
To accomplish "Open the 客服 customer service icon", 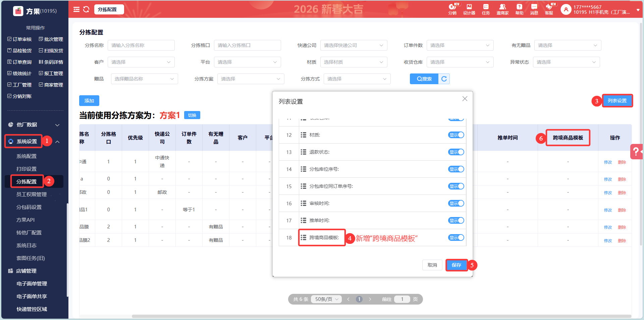I will (549, 9).
